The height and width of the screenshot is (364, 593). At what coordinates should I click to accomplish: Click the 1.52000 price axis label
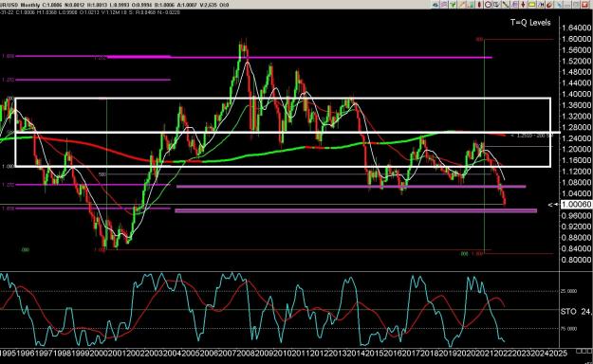click(577, 61)
